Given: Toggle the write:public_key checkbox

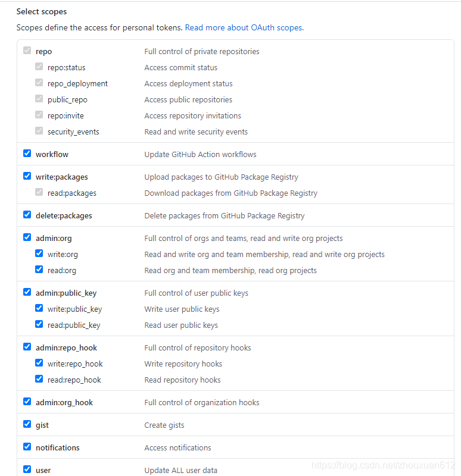Looking at the screenshot, I should point(39,308).
